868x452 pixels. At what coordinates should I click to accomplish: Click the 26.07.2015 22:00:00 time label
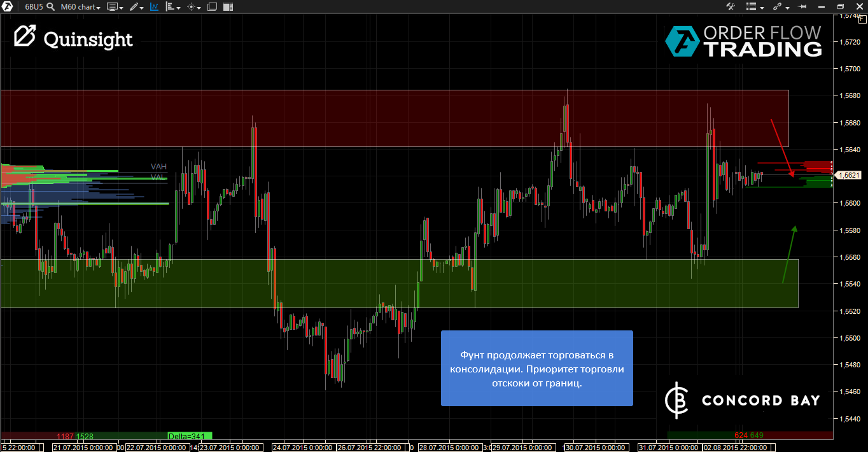[371, 448]
